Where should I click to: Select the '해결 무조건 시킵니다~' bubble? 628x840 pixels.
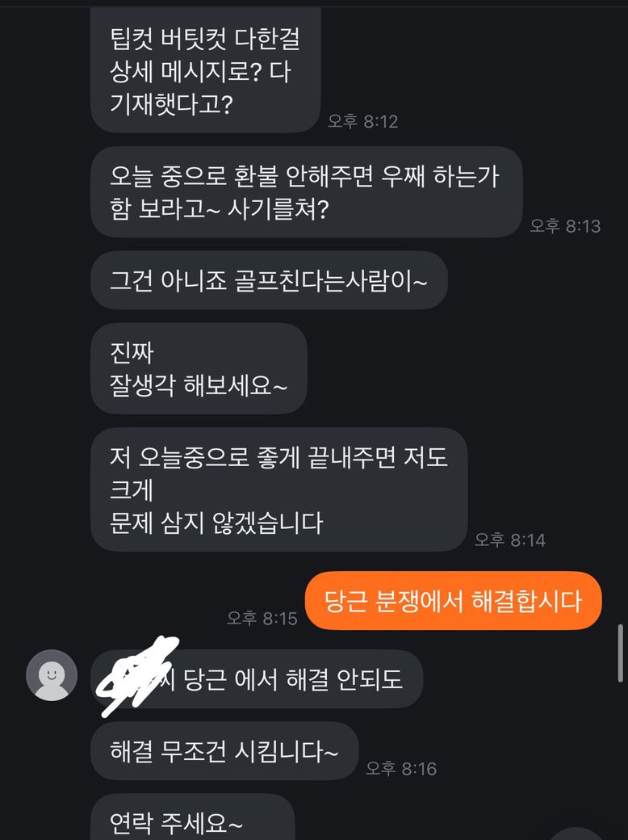(224, 750)
